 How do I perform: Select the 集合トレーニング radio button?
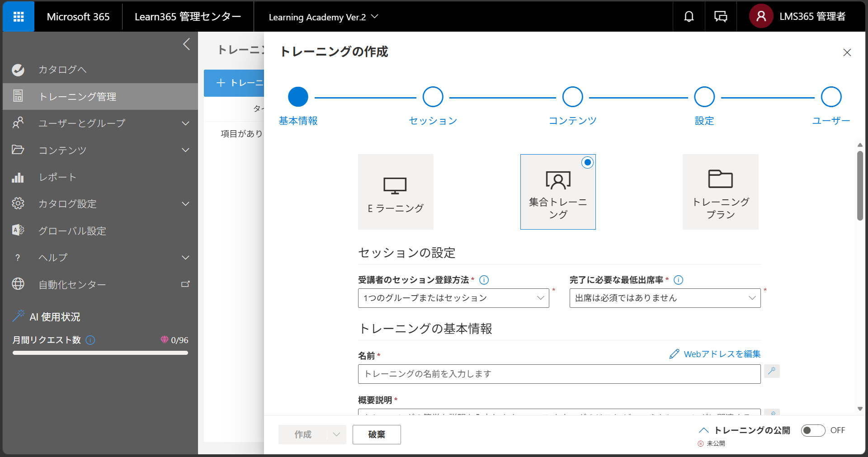point(587,162)
